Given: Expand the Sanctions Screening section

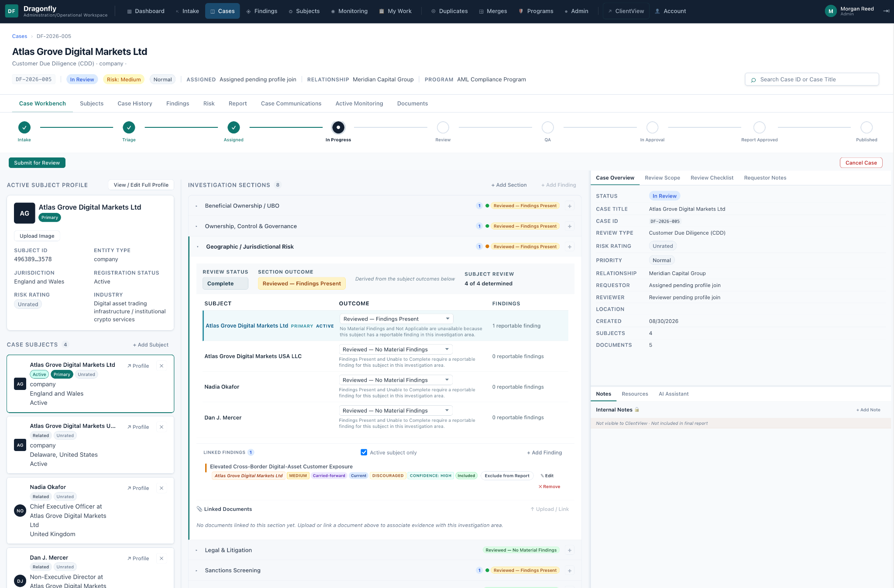Looking at the screenshot, I should 196,571.
